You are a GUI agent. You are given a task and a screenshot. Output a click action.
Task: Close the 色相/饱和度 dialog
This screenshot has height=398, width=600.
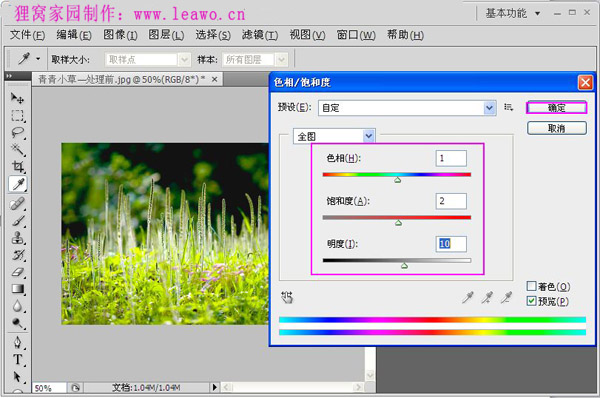[585, 82]
